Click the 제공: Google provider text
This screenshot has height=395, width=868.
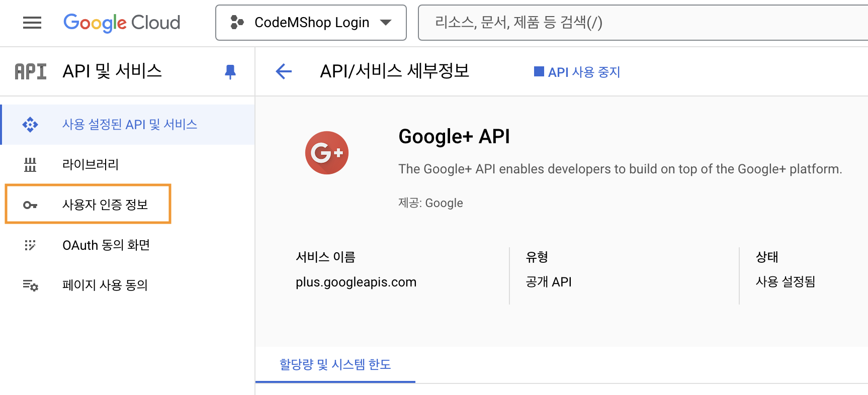click(430, 203)
